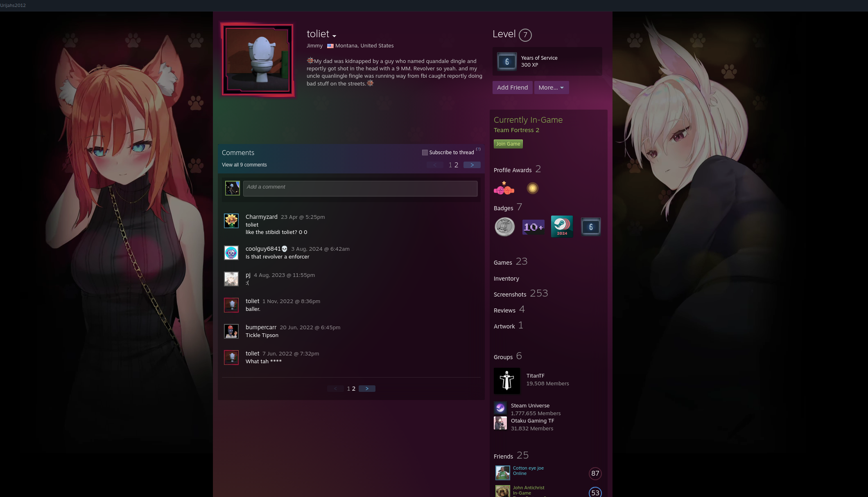This screenshot has width=868, height=497.
Task: Click Urijahs2012 in the top bar
Action: [x=13, y=5]
